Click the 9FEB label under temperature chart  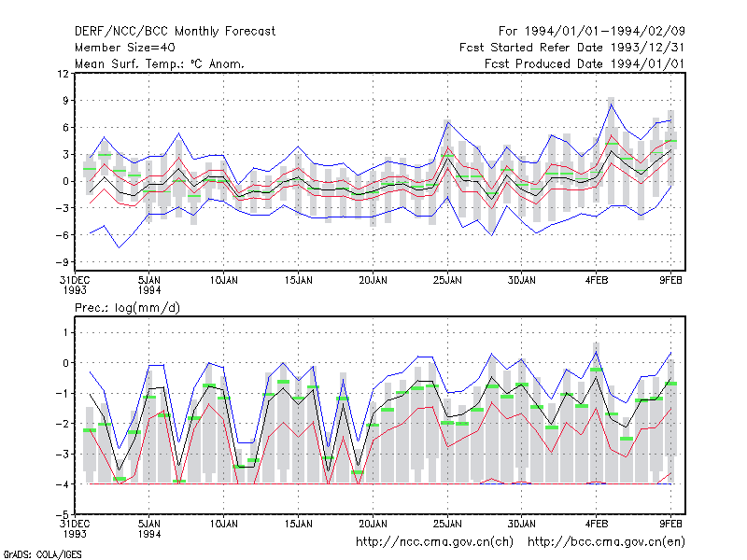coord(670,281)
